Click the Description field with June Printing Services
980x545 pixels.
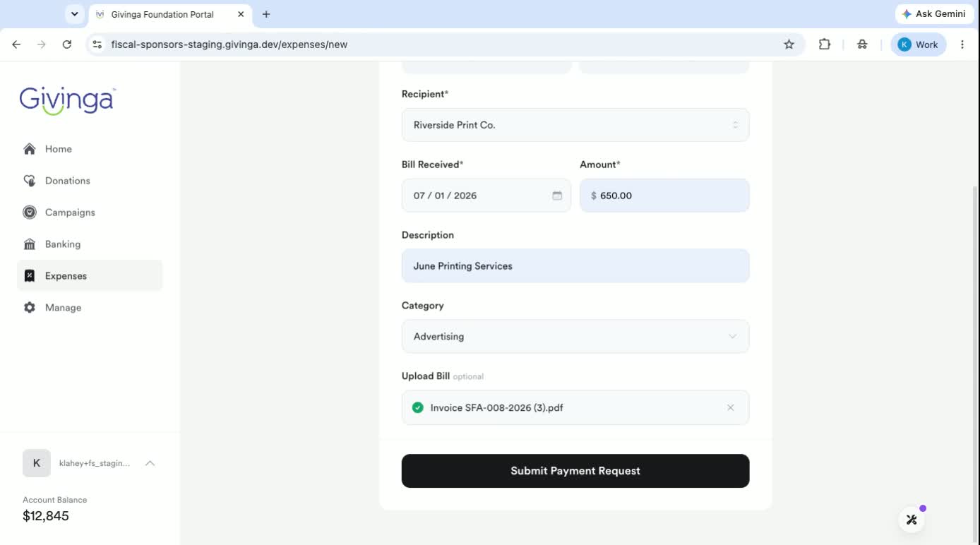pos(575,266)
